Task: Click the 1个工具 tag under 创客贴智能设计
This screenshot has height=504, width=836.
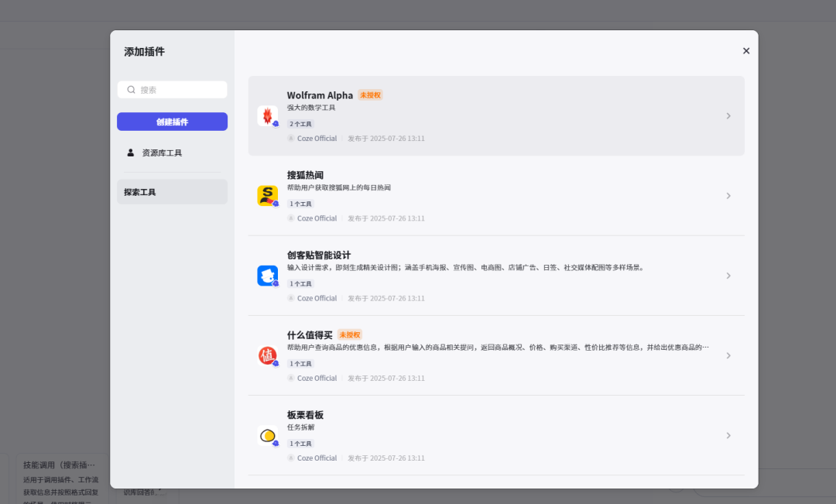Action: 300,283
